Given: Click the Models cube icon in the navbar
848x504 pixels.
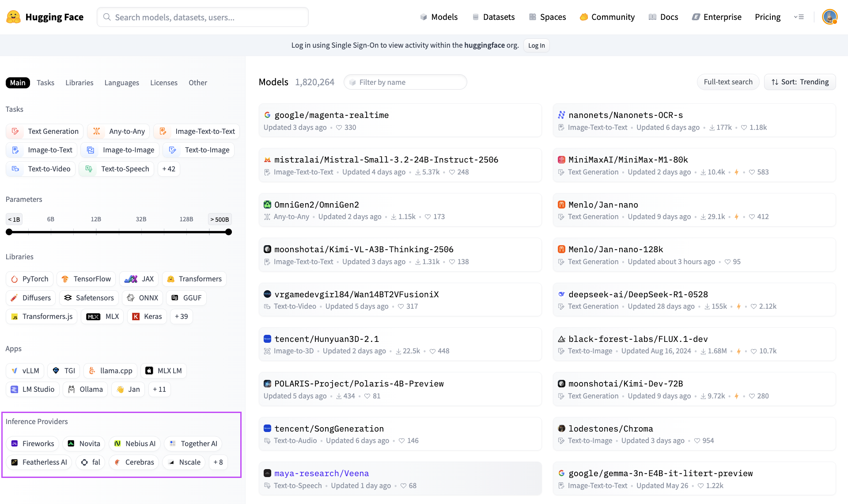Looking at the screenshot, I should 424,17.
